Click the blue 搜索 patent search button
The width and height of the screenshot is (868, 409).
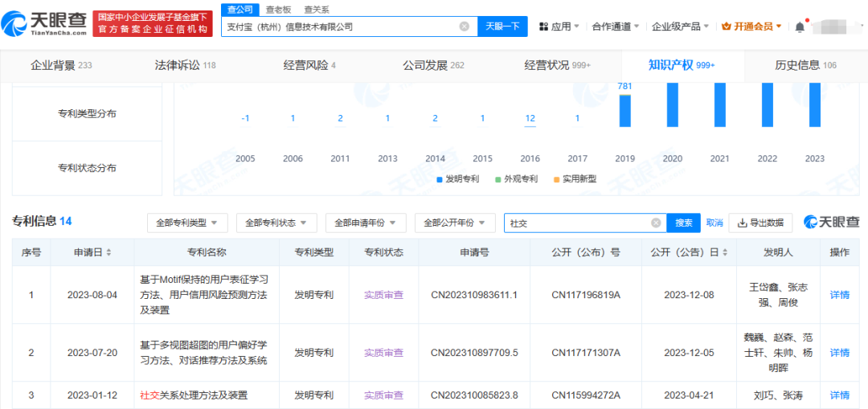(684, 223)
